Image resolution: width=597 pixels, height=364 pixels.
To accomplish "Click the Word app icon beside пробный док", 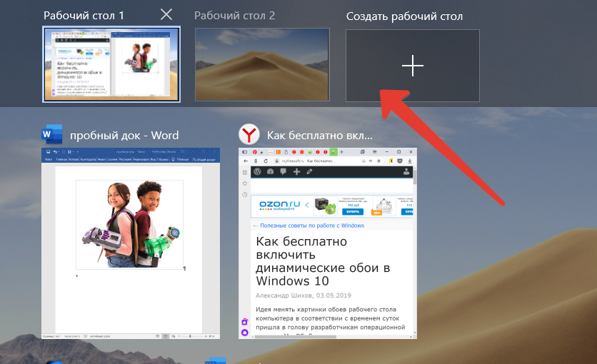I will coord(52,134).
